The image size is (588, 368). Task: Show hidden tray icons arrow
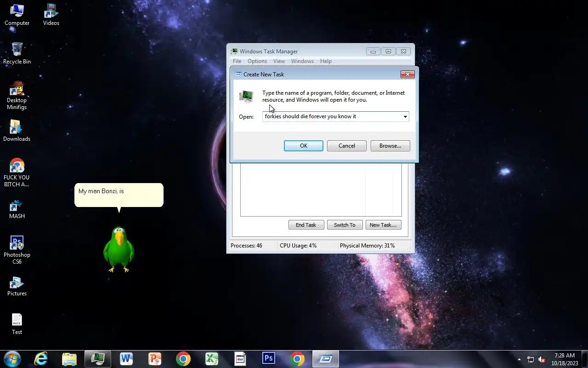519,359
